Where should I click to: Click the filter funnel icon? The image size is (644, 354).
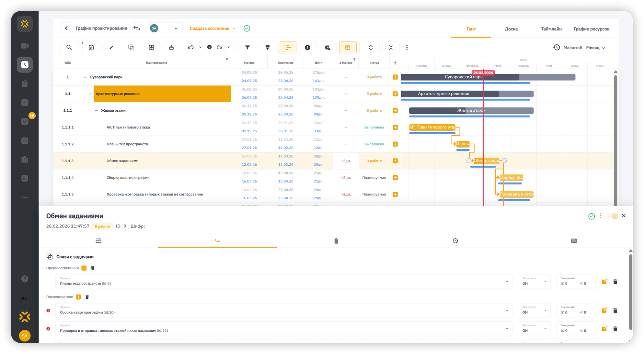coord(247,48)
